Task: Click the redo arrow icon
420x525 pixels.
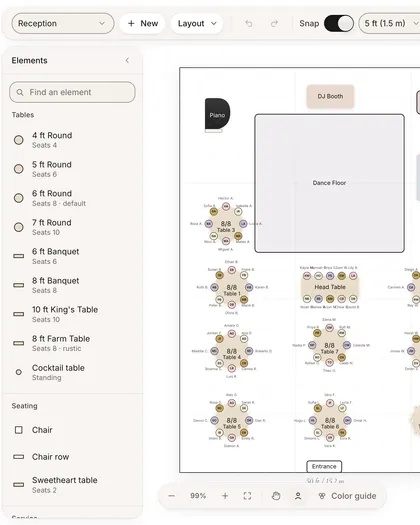Action: (274, 23)
